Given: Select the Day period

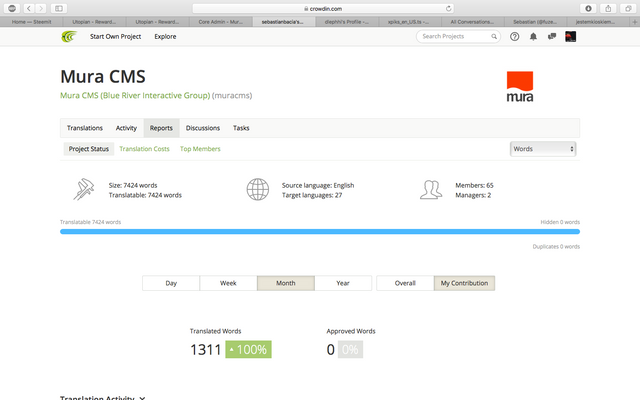Looking at the screenshot, I should tap(171, 283).
